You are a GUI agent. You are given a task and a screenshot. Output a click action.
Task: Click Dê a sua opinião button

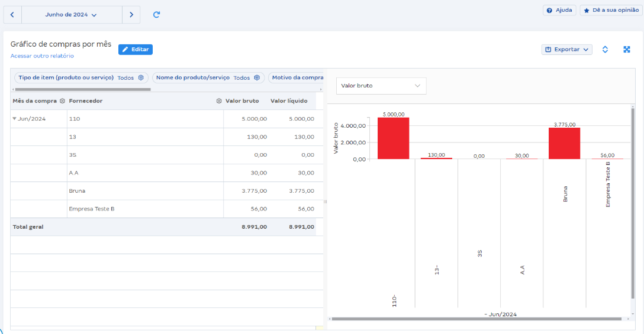[x=610, y=11]
